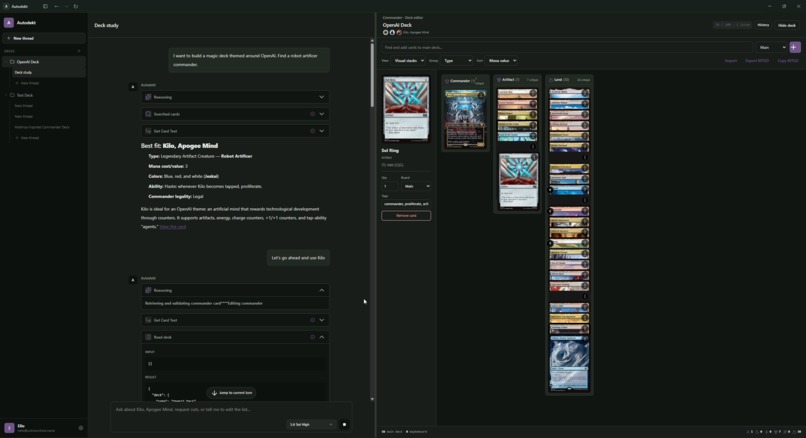Click the chat scrollbar thumb
Screen dimensions: 806x438
[372, 75]
